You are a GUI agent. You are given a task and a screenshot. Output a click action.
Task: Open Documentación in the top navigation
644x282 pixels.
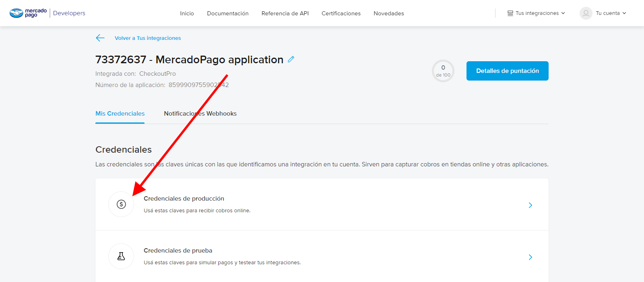[228, 13]
